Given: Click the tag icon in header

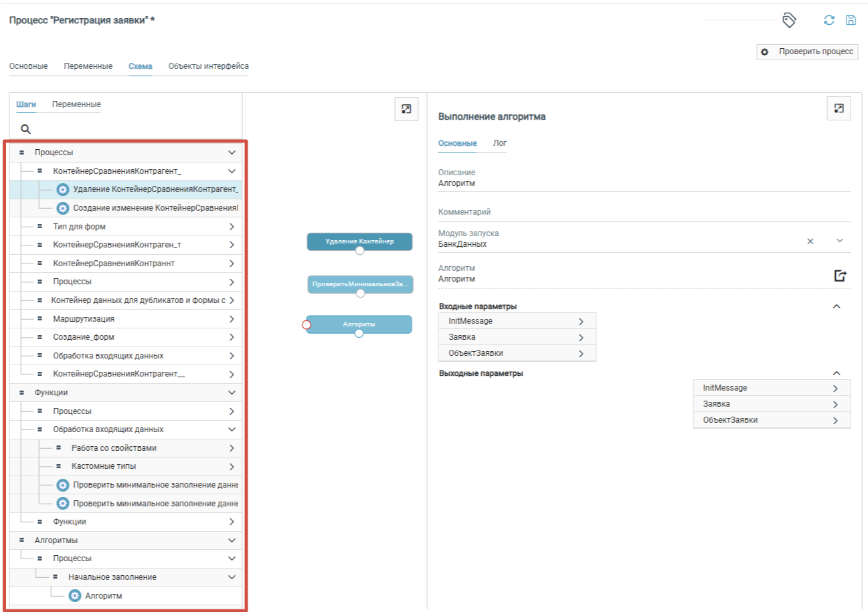Looking at the screenshot, I should click(x=789, y=20).
